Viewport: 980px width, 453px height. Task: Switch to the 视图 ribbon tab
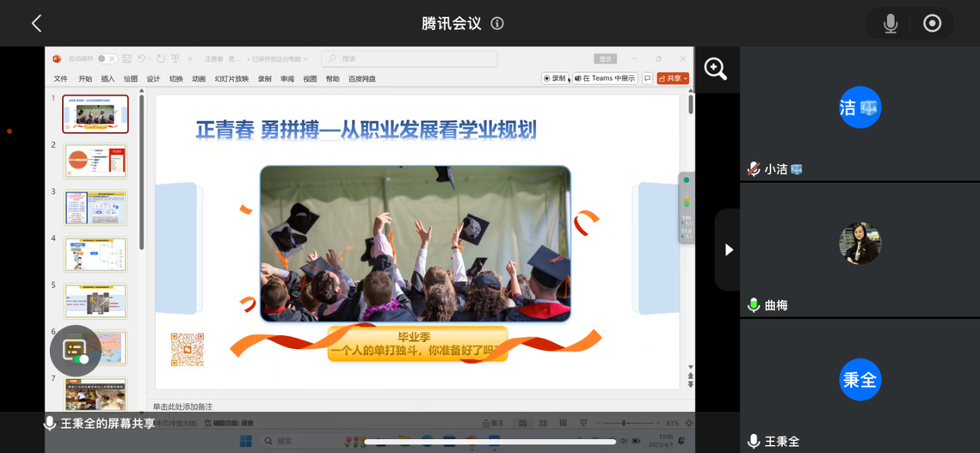click(x=310, y=79)
